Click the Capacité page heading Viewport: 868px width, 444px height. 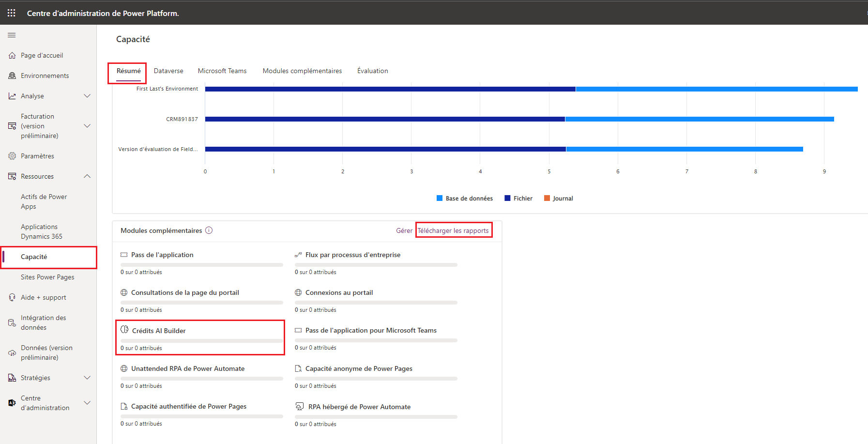(x=133, y=39)
